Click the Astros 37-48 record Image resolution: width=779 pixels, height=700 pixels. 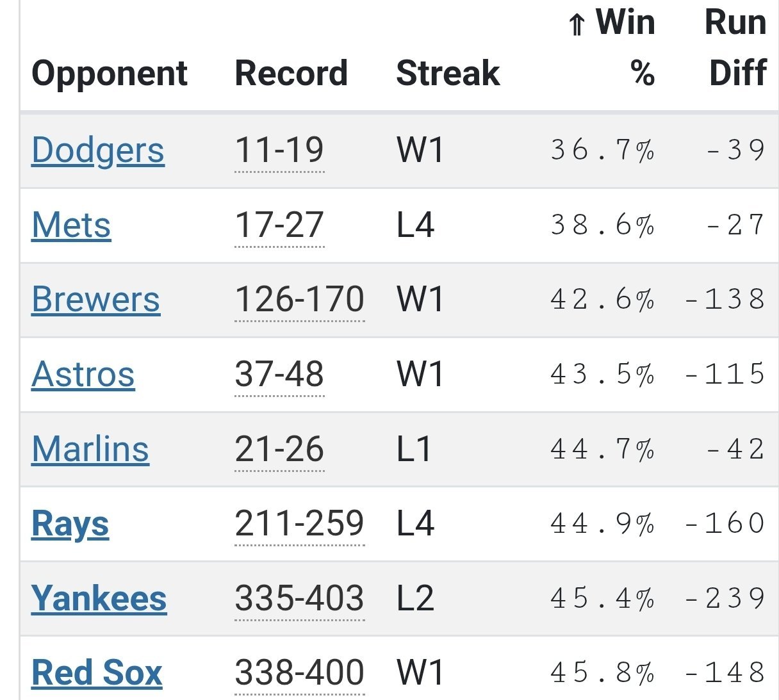click(279, 375)
